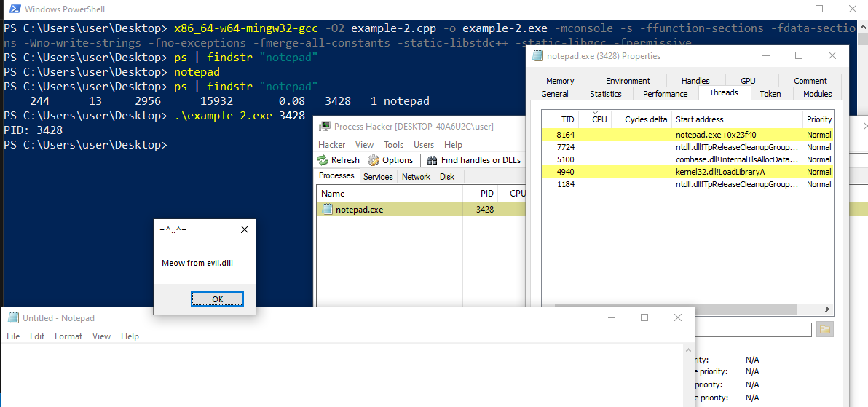Switch to Performance tab in Properties
The image size is (868, 407).
(666, 94)
